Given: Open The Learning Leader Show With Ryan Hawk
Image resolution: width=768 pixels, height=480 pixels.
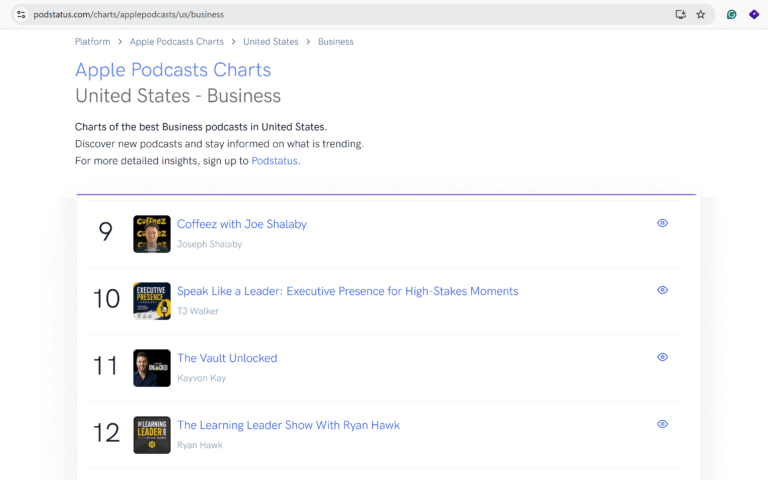Looking at the screenshot, I should coord(288,426).
